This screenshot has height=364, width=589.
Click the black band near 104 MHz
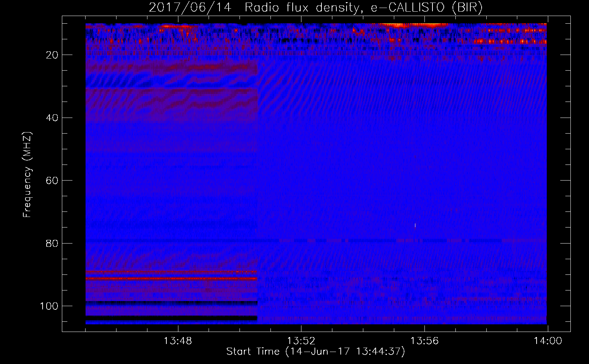[x=171, y=318]
